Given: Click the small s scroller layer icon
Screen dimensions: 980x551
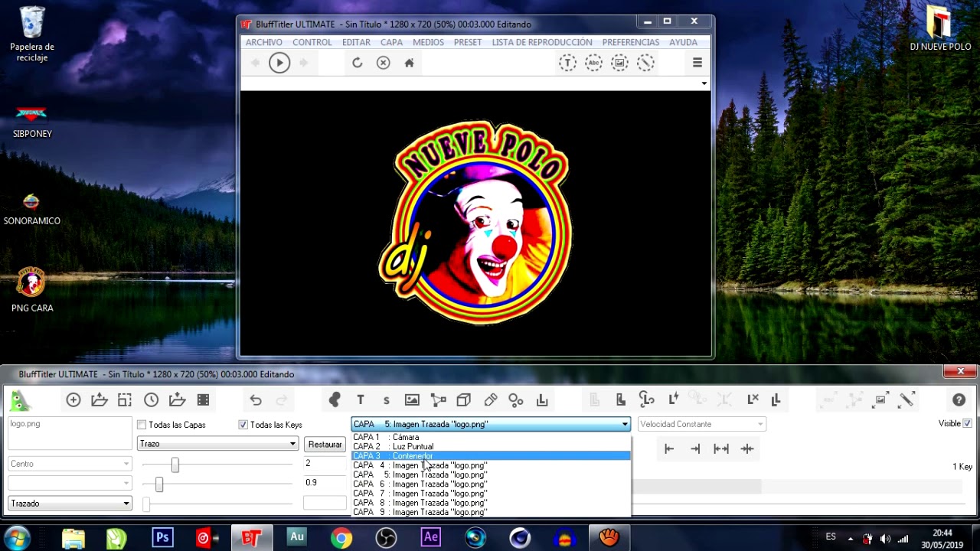Looking at the screenshot, I should [x=386, y=400].
